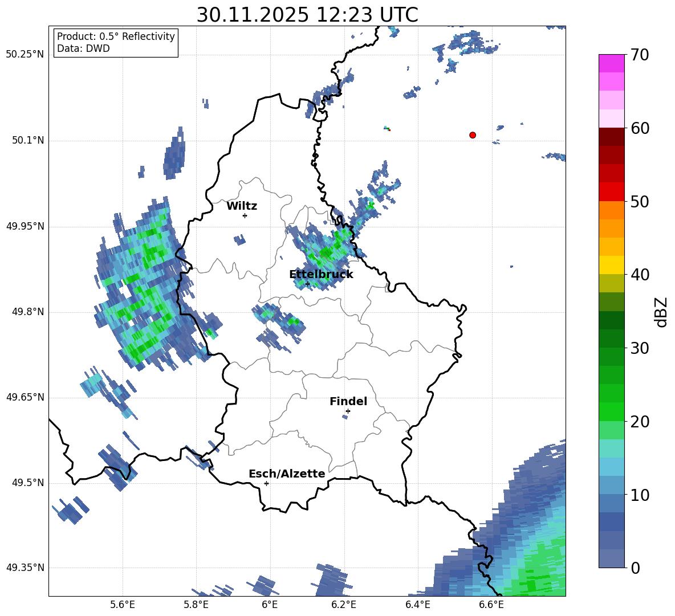Click the 'Data: DWD' text
This screenshot has width=675, height=616.
[83, 48]
